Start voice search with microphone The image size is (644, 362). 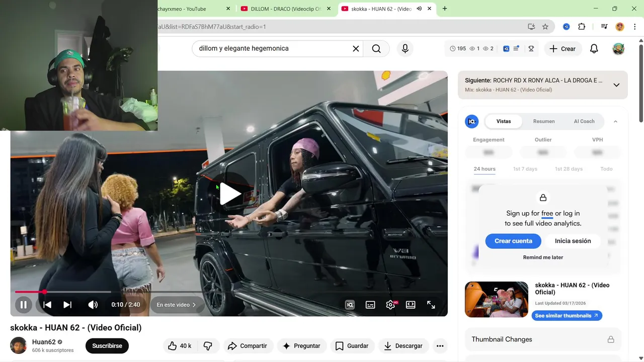coord(405,49)
